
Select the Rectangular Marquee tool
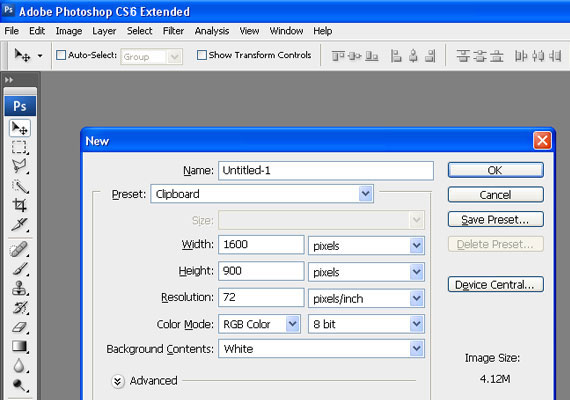(19, 148)
